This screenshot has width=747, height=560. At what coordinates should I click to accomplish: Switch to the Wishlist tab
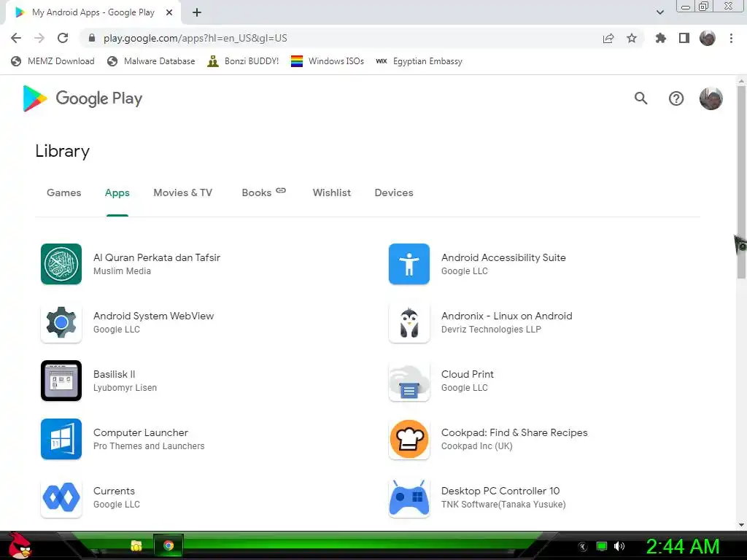click(x=332, y=192)
